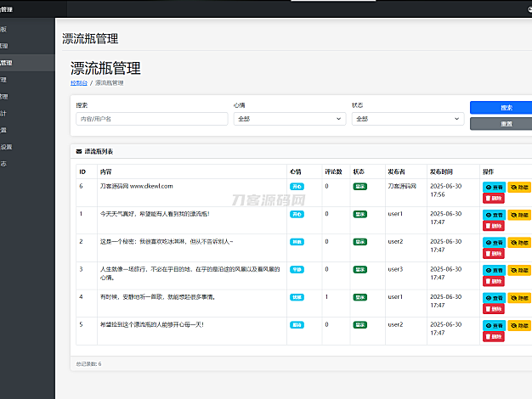The image size is (532, 399).
Task: Open the 心情 mood filter dropdown
Action: click(x=290, y=119)
